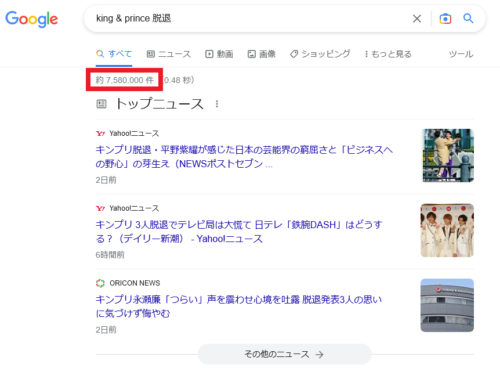Click the ORICON NEWS source icon
This screenshot has height=368, width=500.
click(100, 283)
